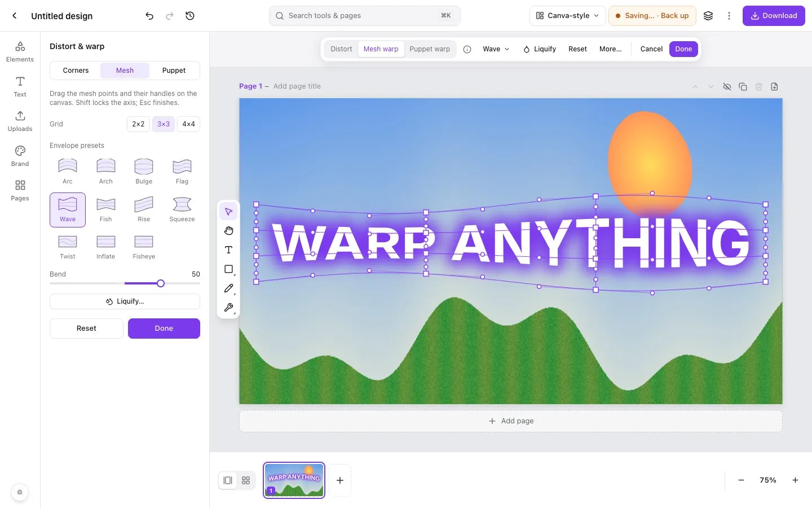The height and width of the screenshot is (508, 812).
Task: Undo the last action
Action: tap(149, 16)
